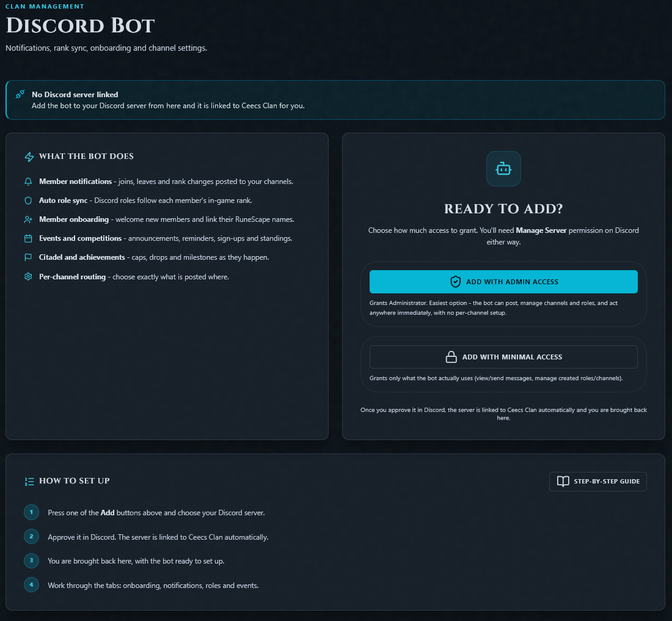Click the bold 'Manage Server' permission text
The image size is (672, 621).
[x=541, y=230]
